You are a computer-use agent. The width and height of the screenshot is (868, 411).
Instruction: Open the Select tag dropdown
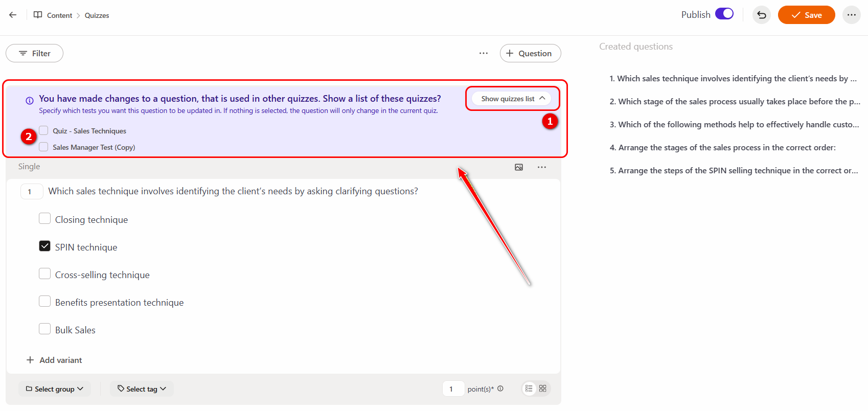tap(142, 389)
